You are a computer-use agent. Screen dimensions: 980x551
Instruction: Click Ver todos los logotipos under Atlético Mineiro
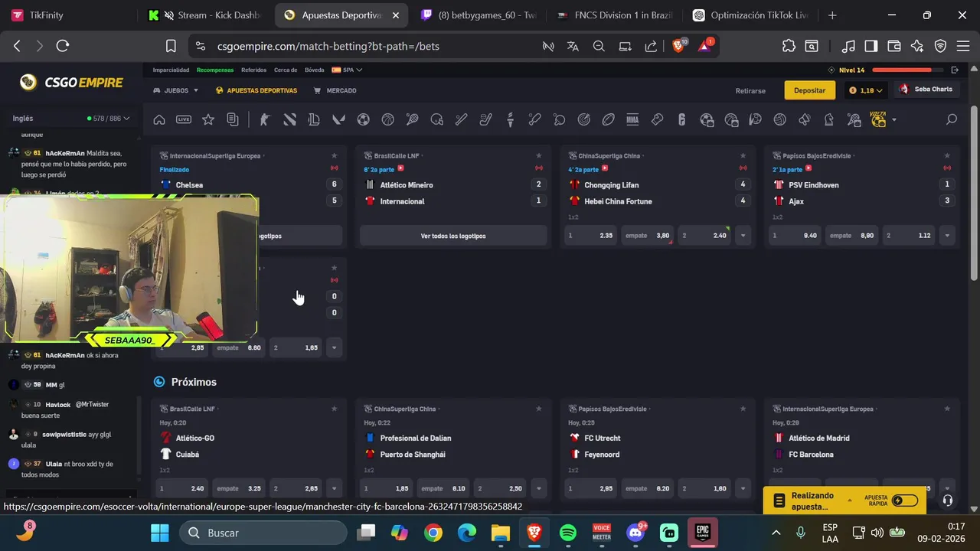[x=453, y=236]
